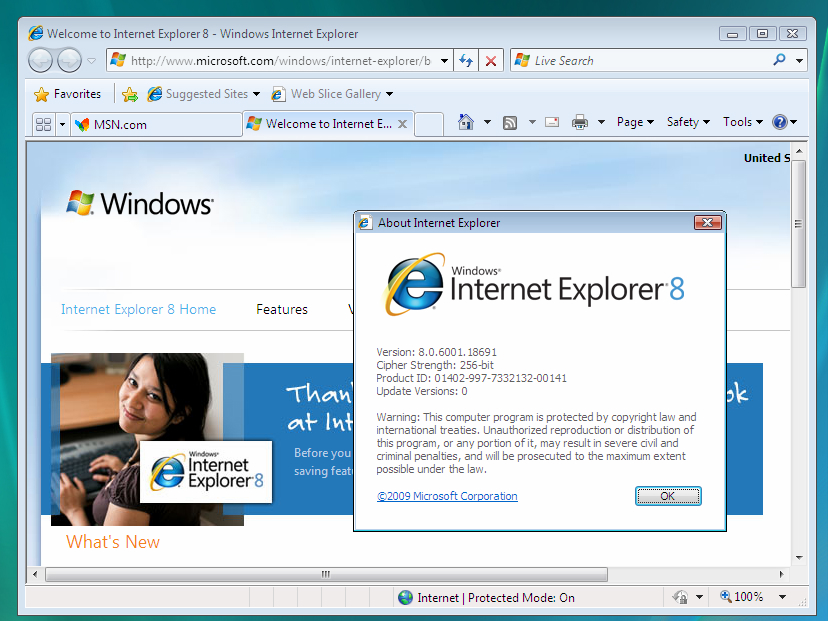
Task: Click the RSS feeds icon
Action: [x=508, y=121]
